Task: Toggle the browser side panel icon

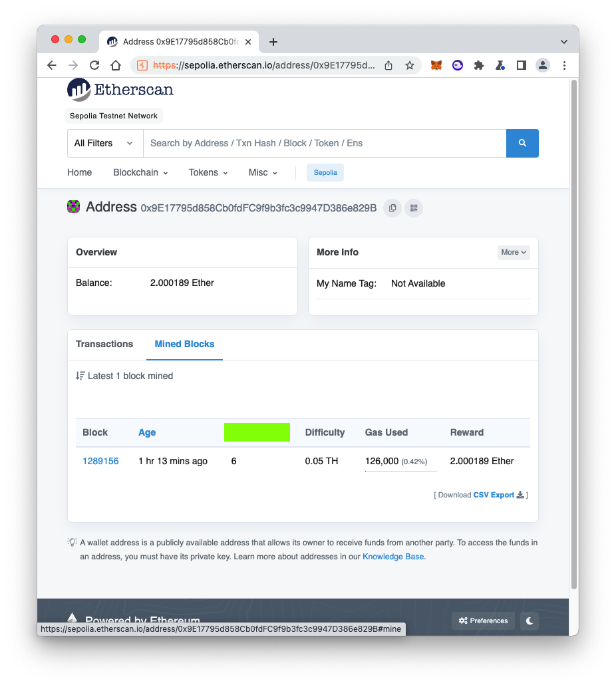Action: tap(521, 66)
